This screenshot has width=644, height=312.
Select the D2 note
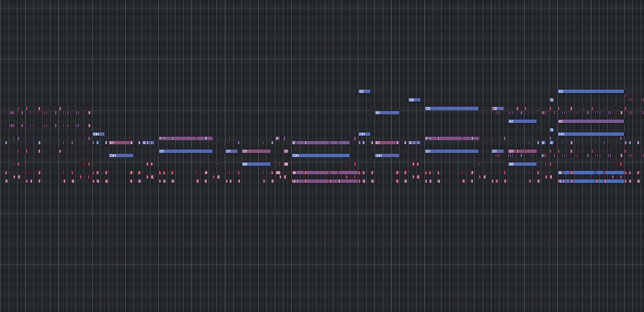click(414, 100)
